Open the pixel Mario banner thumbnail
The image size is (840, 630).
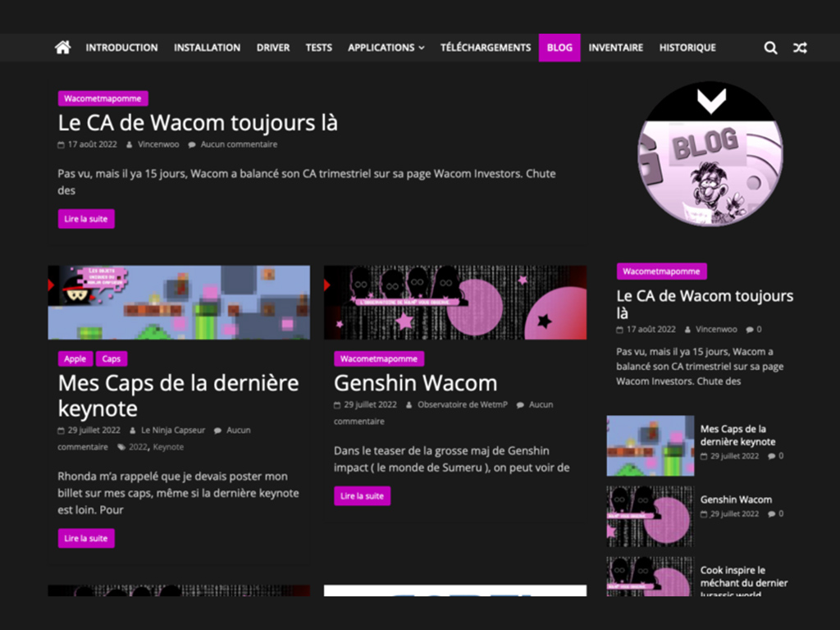click(179, 302)
